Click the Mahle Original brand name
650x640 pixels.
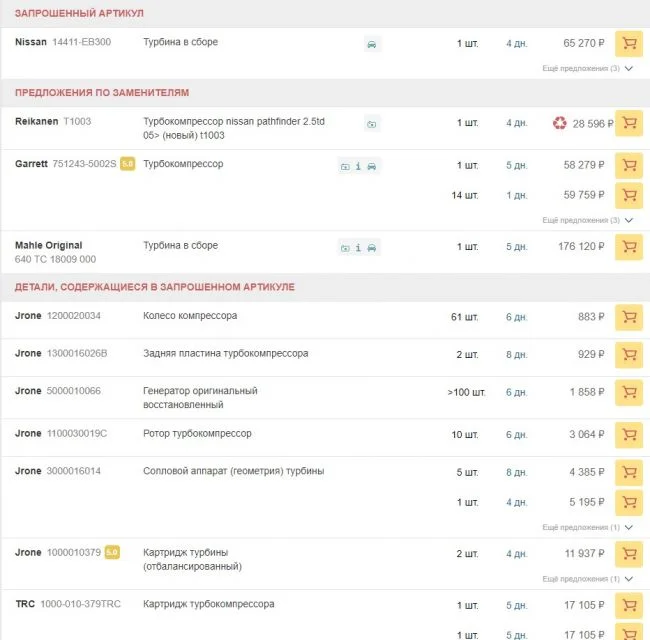(x=48, y=245)
